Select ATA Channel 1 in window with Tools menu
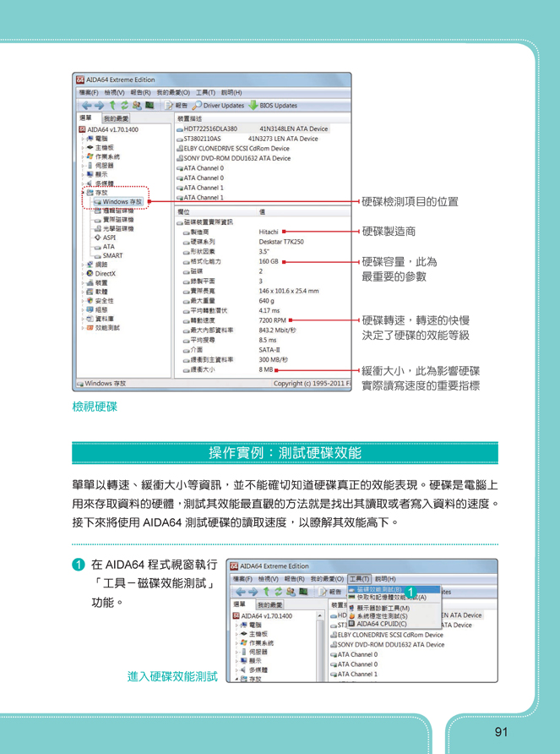Screen dimensions: 560x754 pyautogui.click(x=354, y=675)
